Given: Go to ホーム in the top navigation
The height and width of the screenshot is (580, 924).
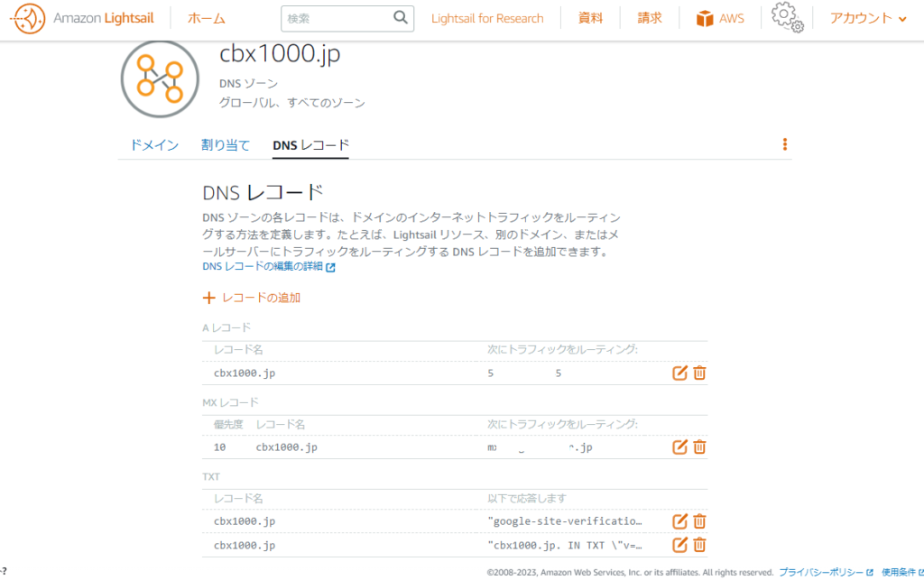Looking at the screenshot, I should 207,18.
